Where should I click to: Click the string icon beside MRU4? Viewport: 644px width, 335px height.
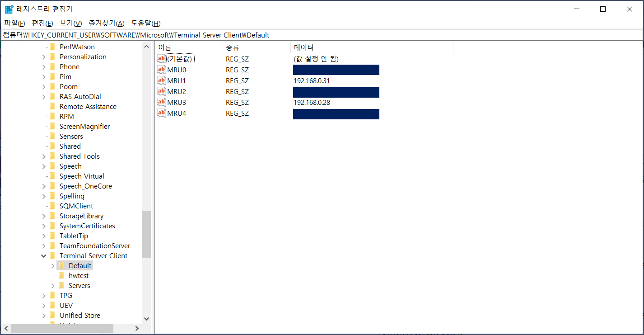[162, 113]
